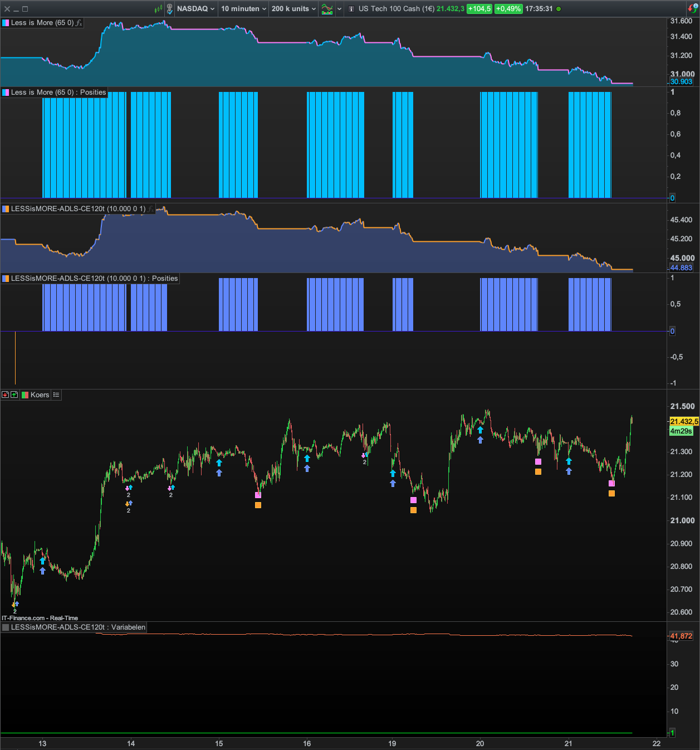Click date label 21 on the time axis
This screenshot has height=750, width=700.
(x=568, y=743)
